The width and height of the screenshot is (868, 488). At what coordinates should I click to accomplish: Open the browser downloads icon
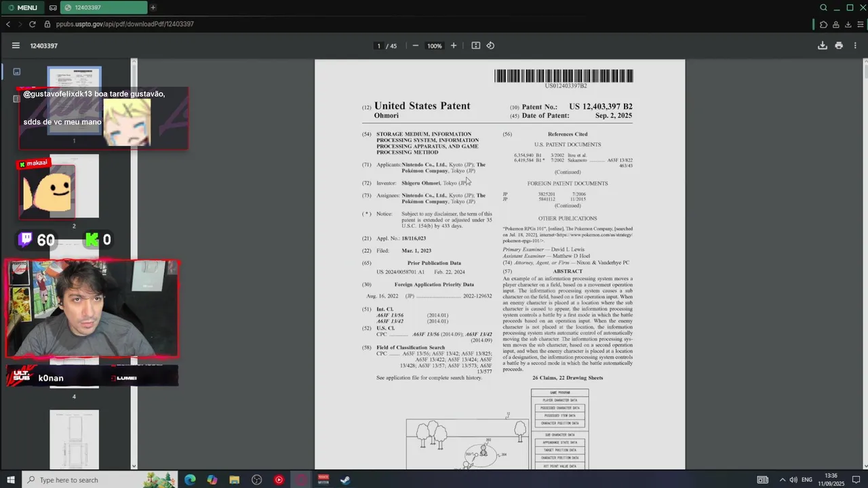coord(848,24)
